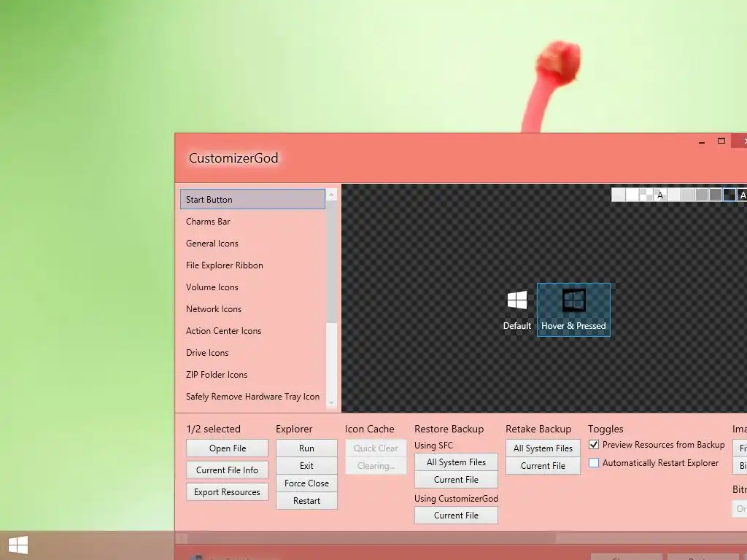Click Quick Clear under Icon Cache
Screen dimensions: 747x560
(x=376, y=448)
